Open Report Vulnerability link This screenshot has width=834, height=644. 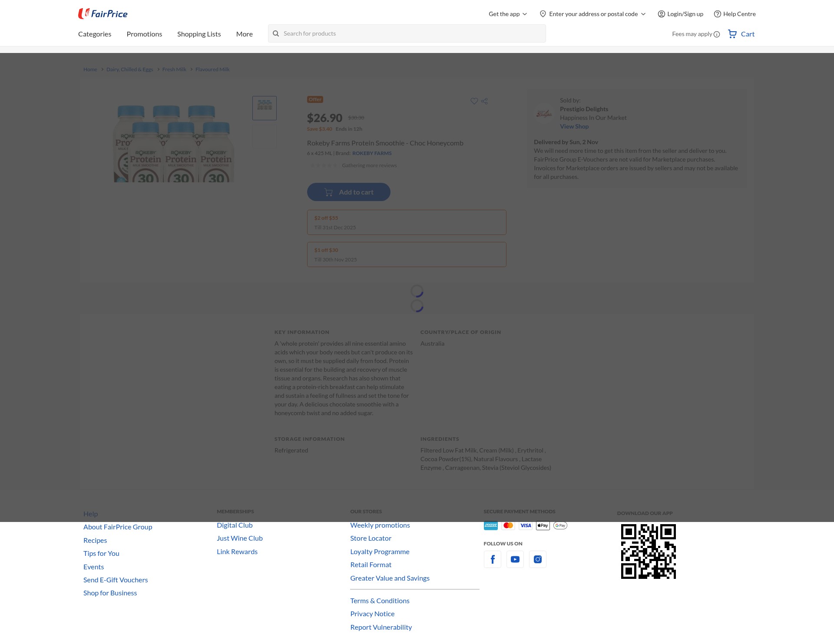(381, 627)
